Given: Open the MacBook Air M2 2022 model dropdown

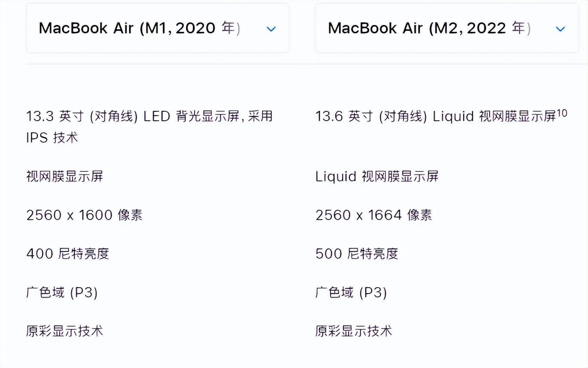Looking at the screenshot, I should (x=447, y=28).
